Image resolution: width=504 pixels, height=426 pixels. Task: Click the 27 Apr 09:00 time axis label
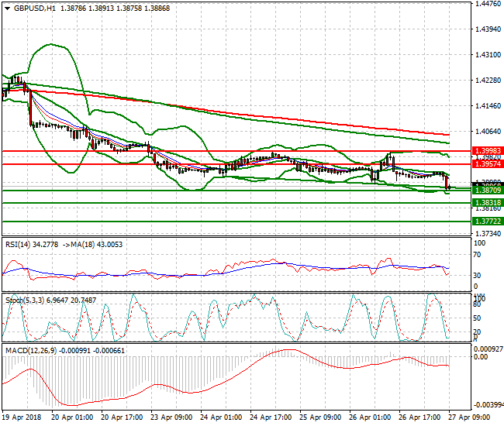coord(469,417)
